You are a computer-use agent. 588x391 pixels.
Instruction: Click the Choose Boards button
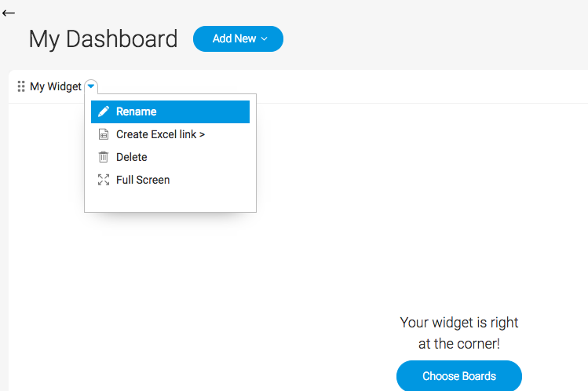tap(459, 376)
